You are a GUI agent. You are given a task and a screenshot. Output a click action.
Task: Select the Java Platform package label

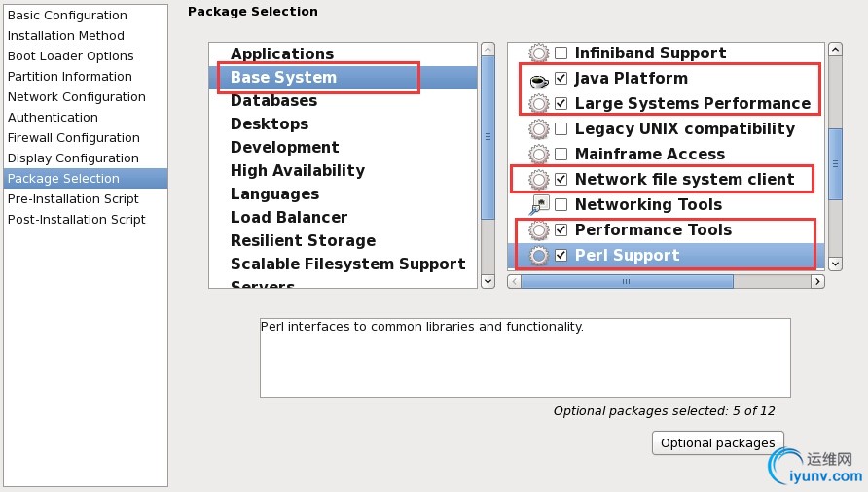[x=632, y=78]
